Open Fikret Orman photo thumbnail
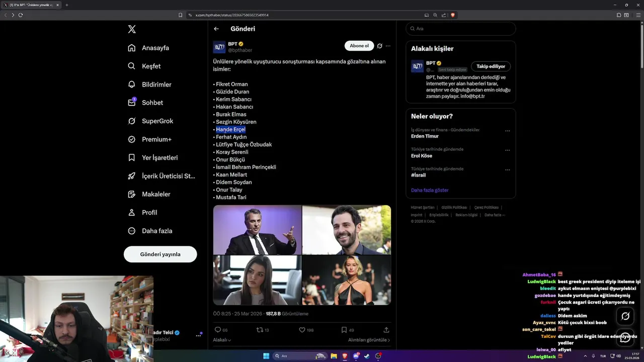Image resolution: width=644 pixels, height=362 pixels. click(x=258, y=230)
